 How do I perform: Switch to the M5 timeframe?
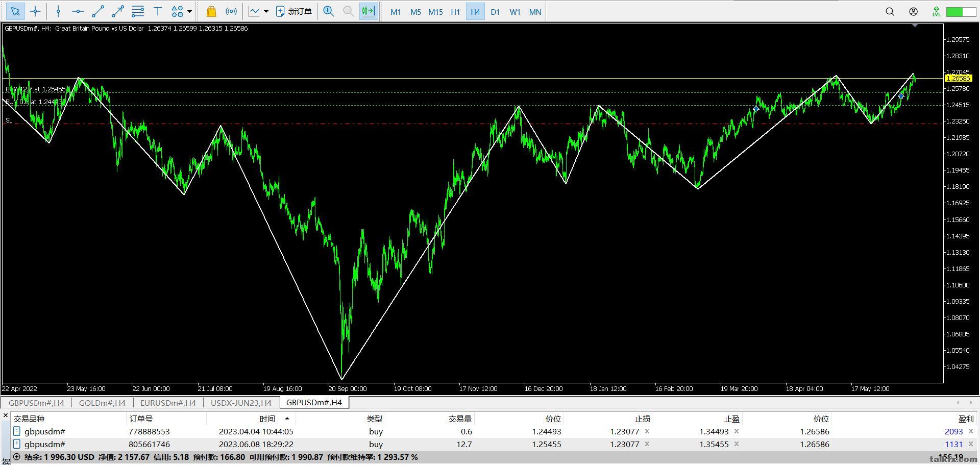415,12
